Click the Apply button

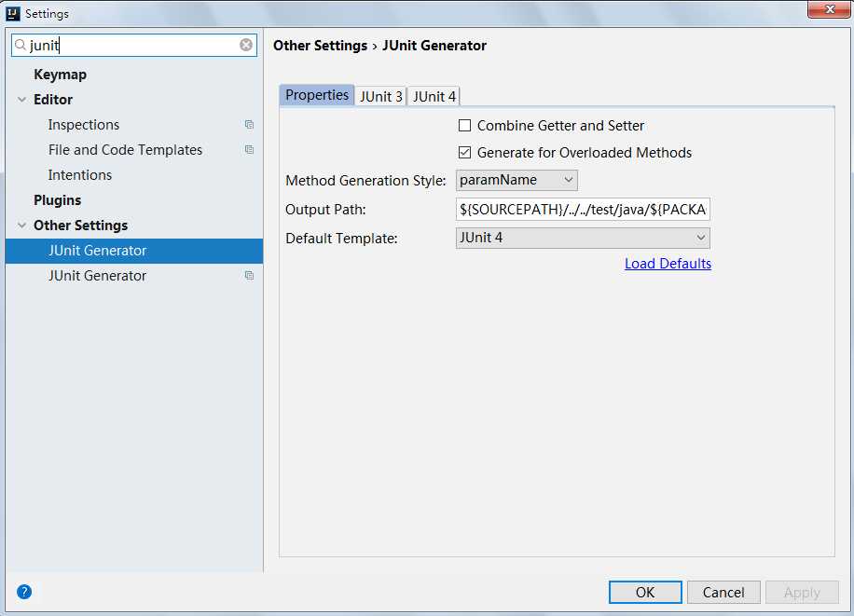802,592
